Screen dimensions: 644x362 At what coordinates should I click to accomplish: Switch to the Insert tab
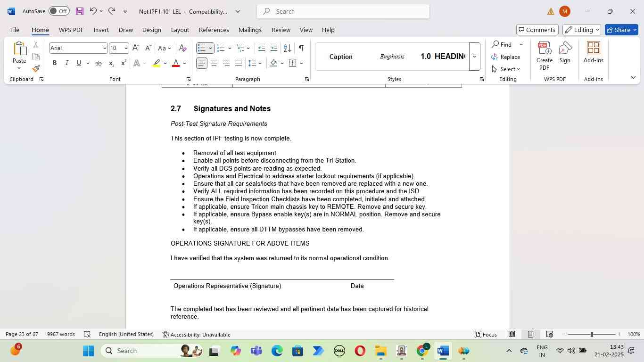point(101,30)
